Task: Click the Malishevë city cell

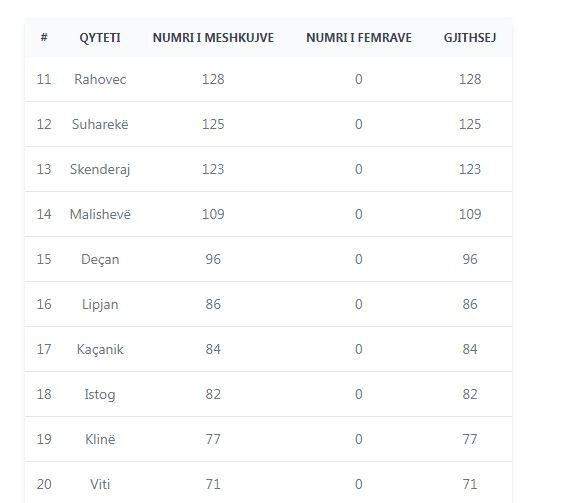Action: coord(100,214)
